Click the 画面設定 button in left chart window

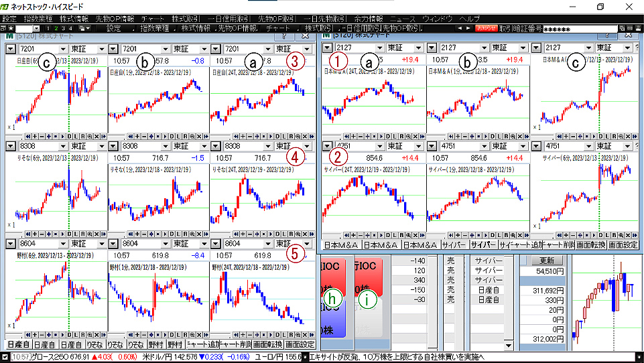coord(299,344)
